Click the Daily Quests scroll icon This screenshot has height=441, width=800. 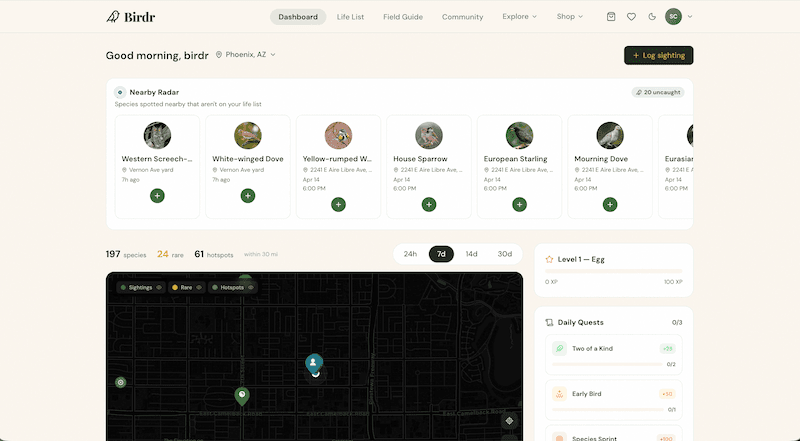pyautogui.click(x=549, y=323)
